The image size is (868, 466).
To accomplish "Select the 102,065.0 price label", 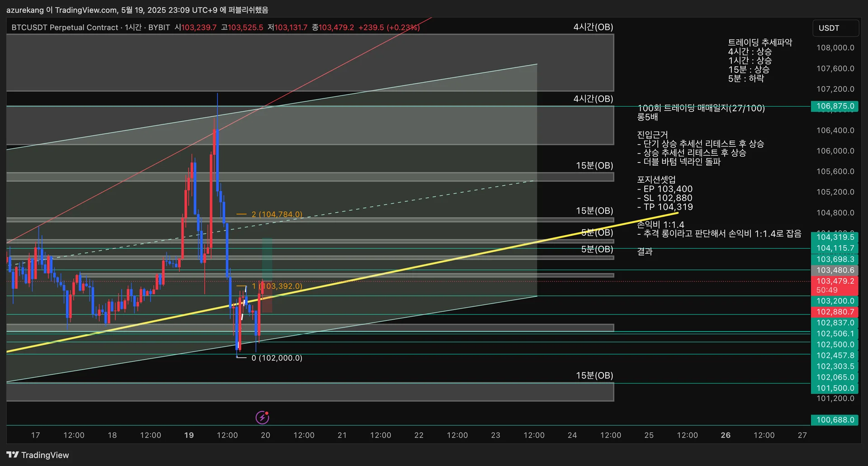I will coord(835,377).
